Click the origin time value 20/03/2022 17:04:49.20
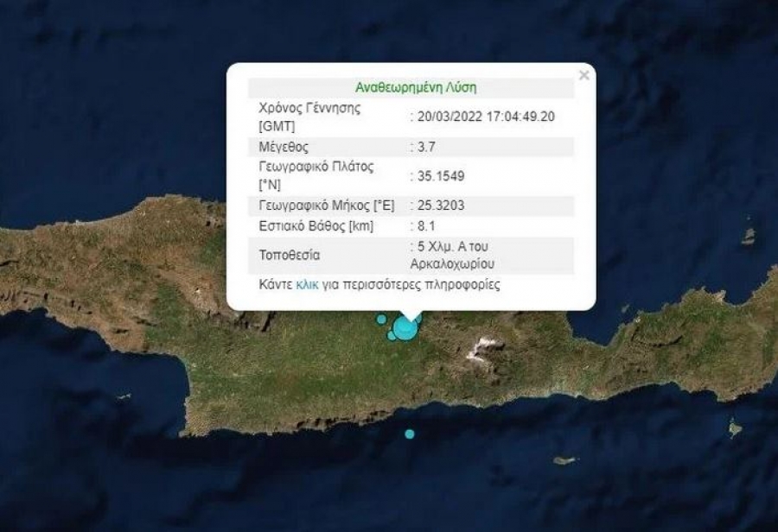Viewport: 778px width, 532px height. [x=484, y=117]
